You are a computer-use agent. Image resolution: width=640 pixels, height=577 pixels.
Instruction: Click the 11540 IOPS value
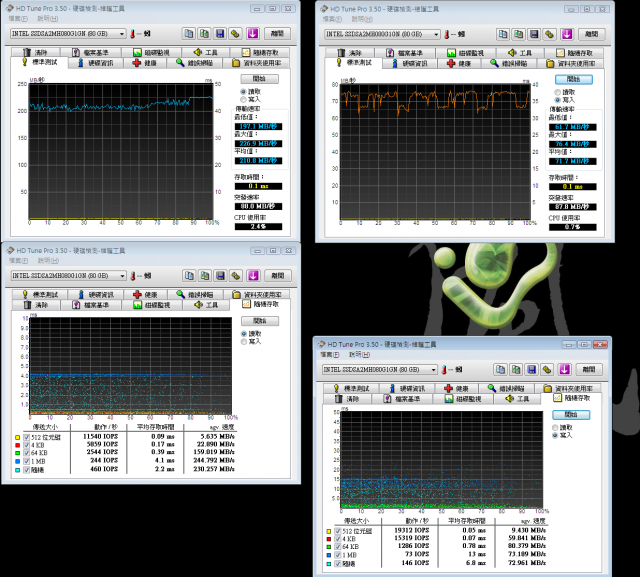pos(100,437)
